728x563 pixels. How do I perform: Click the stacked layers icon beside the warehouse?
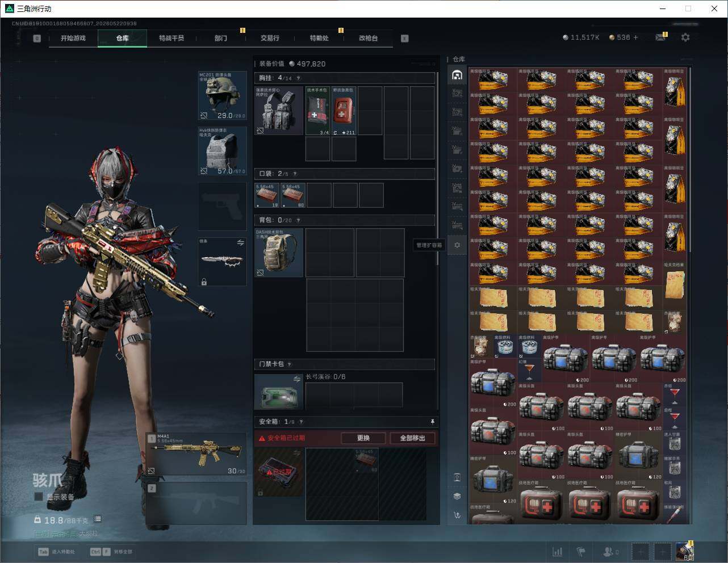pyautogui.click(x=457, y=496)
